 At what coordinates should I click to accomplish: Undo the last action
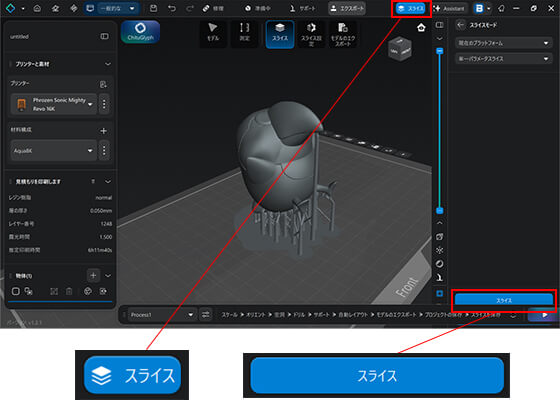pos(172,8)
